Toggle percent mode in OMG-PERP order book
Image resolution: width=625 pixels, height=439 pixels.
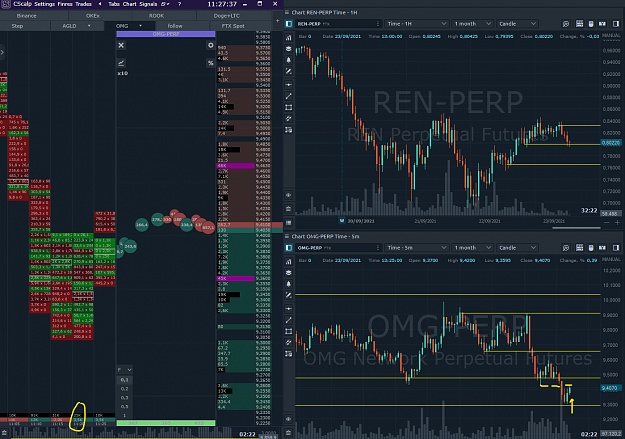210,63
